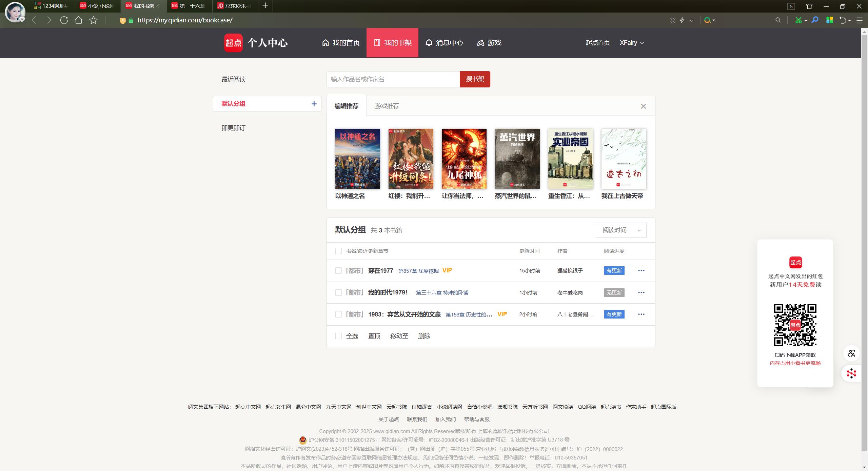This screenshot has height=471, width=868.
Task: Click 有更新 badge for 1983 book
Action: 614,314
